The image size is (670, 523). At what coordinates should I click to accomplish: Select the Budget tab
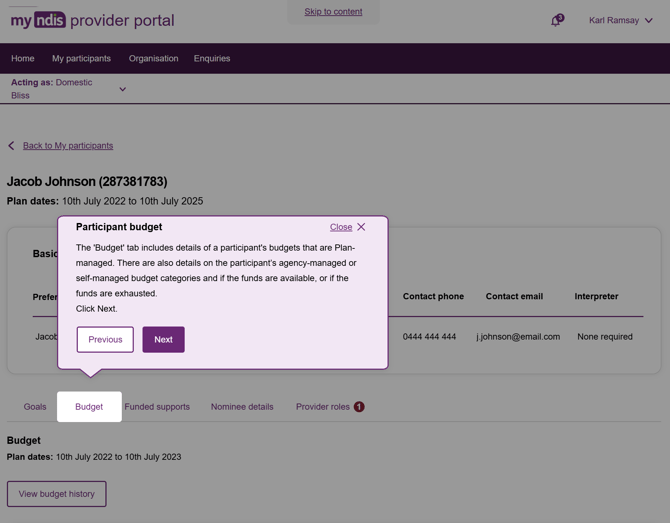pyautogui.click(x=89, y=407)
